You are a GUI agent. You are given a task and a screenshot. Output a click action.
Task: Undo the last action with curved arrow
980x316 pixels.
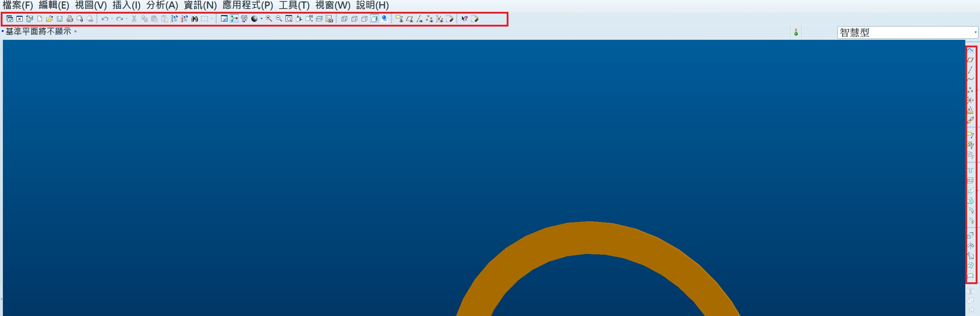[x=105, y=19]
